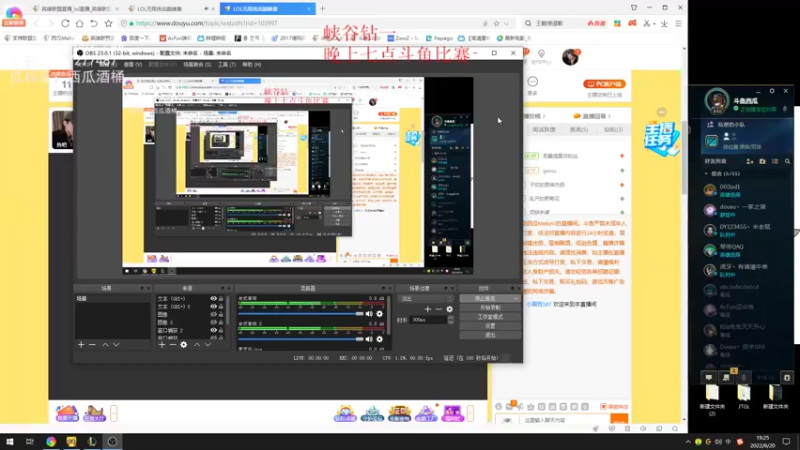Open the browser downloads icon
Viewport: 800px width, 450px height.
664,23
